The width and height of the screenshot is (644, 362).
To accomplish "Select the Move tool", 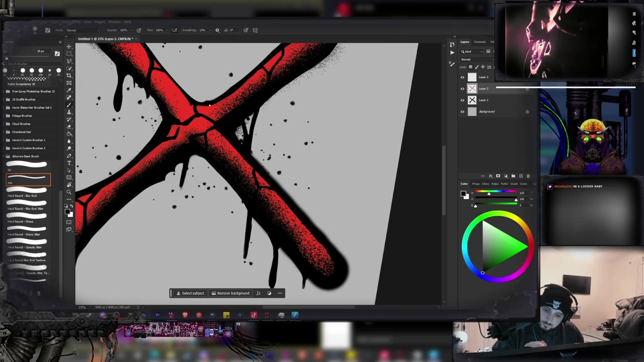I will click(69, 46).
